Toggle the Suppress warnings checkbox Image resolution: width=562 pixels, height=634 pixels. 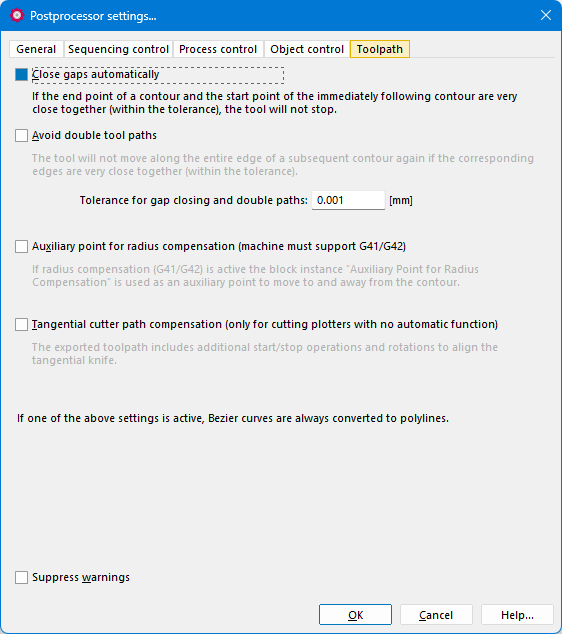(21, 577)
